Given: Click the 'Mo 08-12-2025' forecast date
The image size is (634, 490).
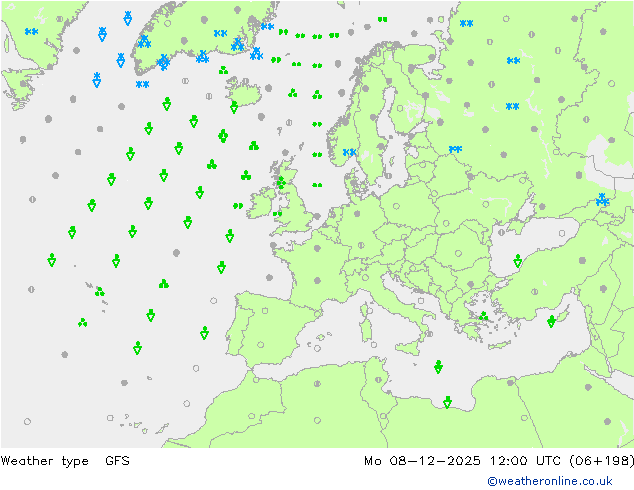Looking at the screenshot, I should coord(422,461).
